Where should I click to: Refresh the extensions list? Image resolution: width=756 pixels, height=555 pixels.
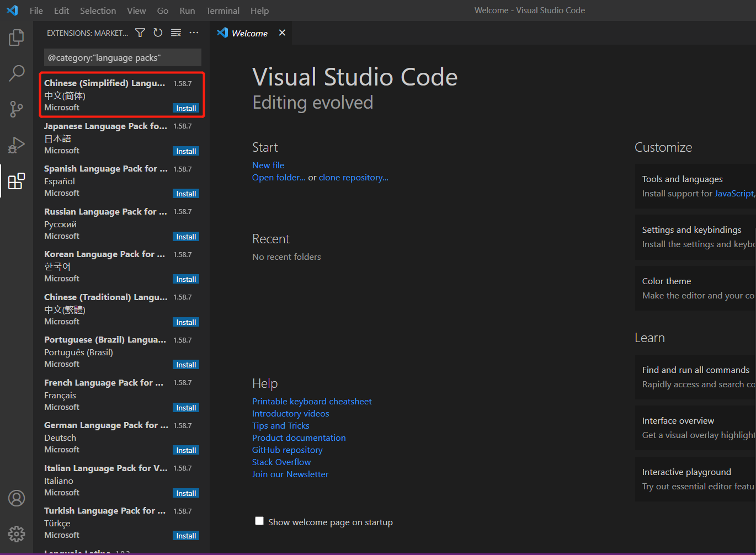[158, 33]
